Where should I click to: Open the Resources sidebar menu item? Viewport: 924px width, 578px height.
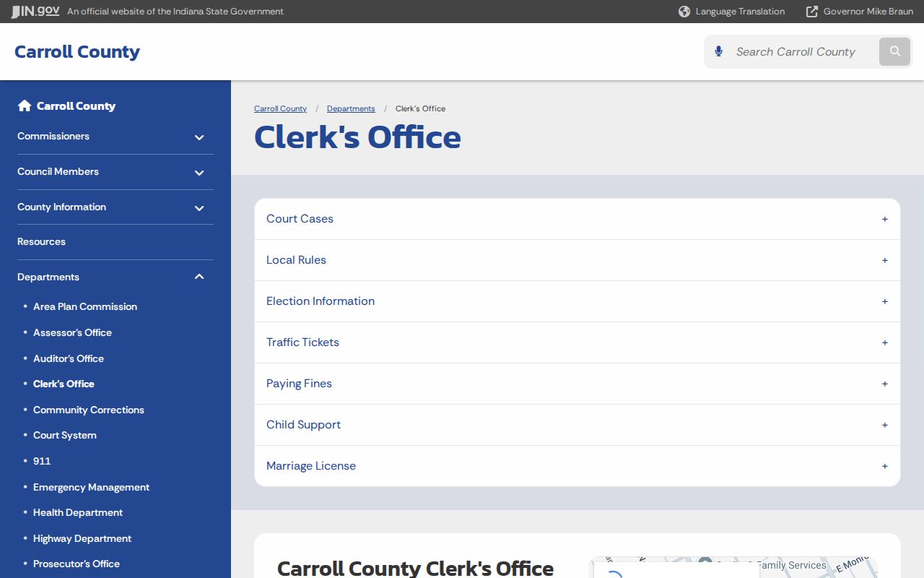click(41, 241)
